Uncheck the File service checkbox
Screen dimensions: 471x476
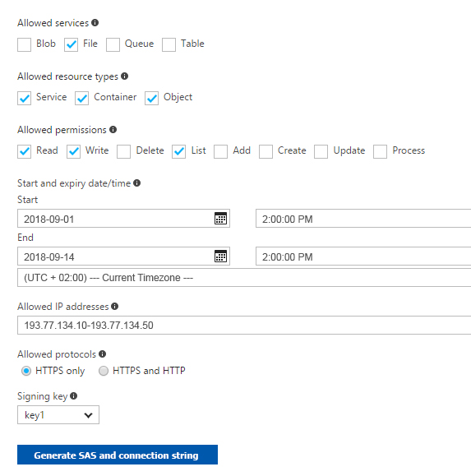coord(71,45)
